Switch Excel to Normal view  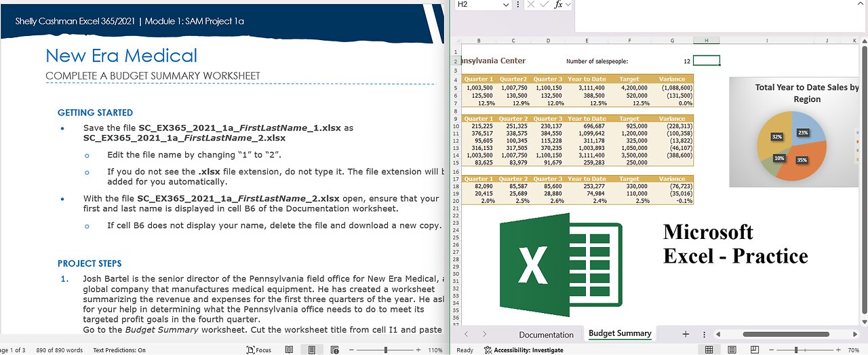tap(709, 350)
